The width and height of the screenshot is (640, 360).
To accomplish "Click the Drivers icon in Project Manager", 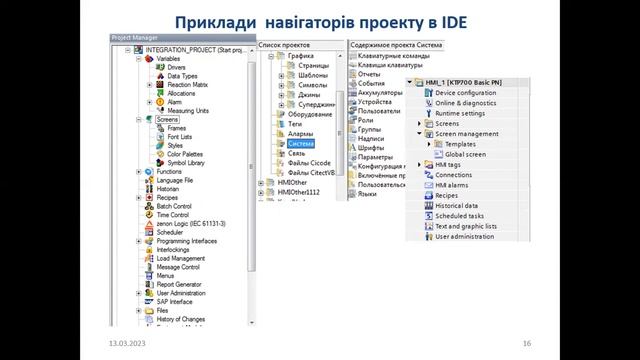I will click(160, 67).
